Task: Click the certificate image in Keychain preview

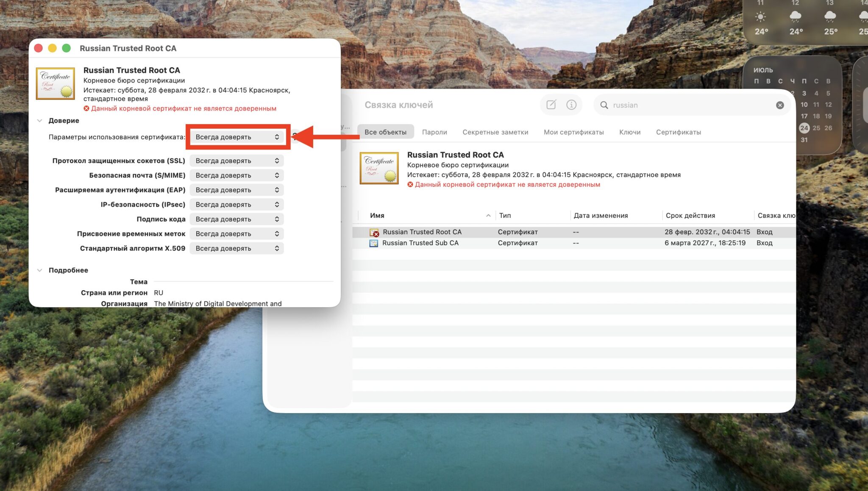Action: pos(379,168)
